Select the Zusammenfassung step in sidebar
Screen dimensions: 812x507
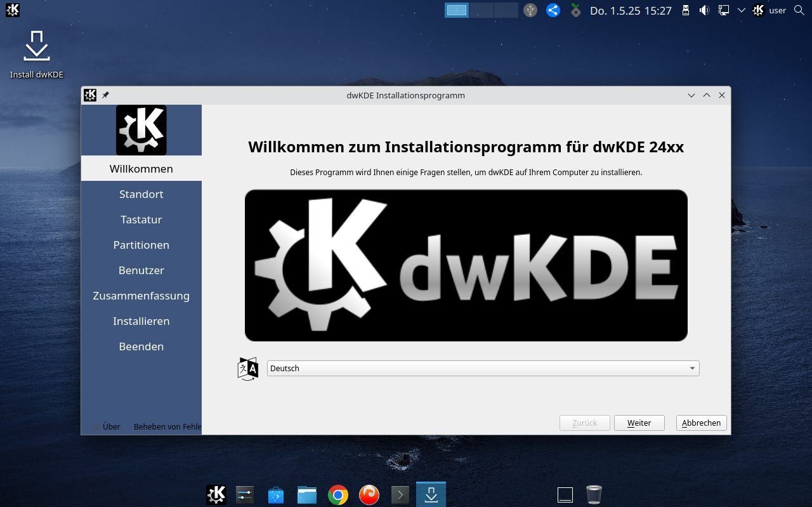141,296
